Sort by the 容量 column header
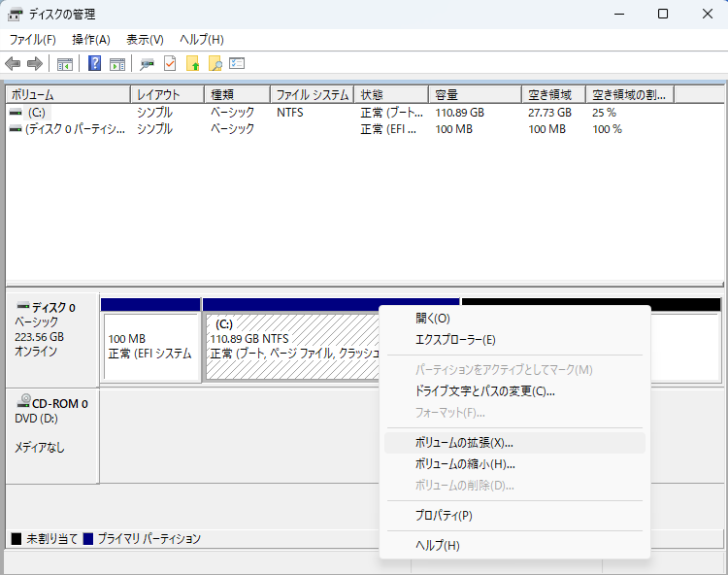Image resolution: width=728 pixels, height=575 pixels. [x=476, y=95]
